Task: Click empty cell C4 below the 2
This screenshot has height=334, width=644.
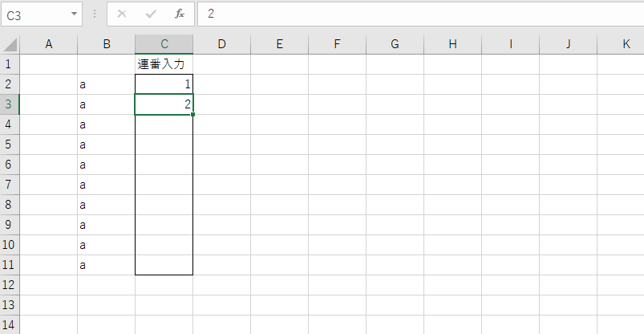Action: (x=164, y=124)
